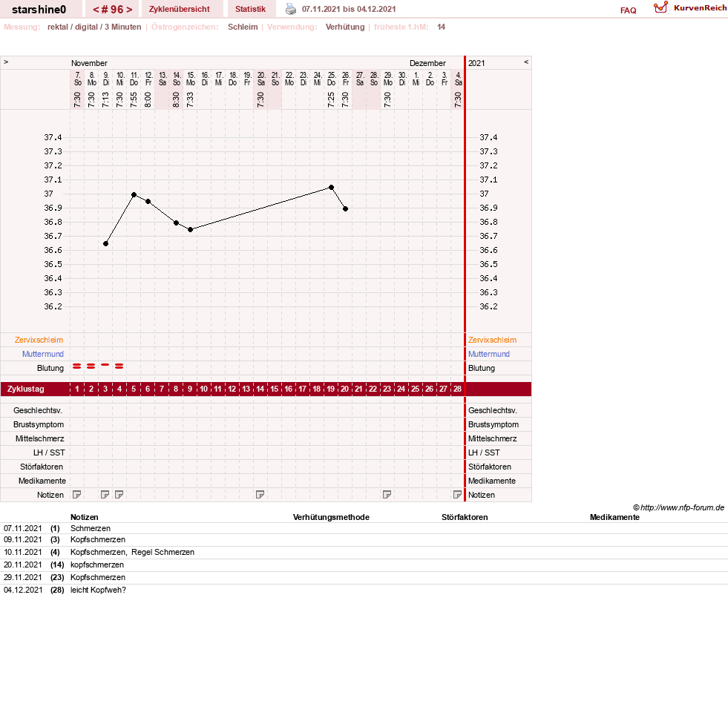The image size is (728, 724).
Task: Click bleeding marker on cycle day 1
Action: point(77,366)
